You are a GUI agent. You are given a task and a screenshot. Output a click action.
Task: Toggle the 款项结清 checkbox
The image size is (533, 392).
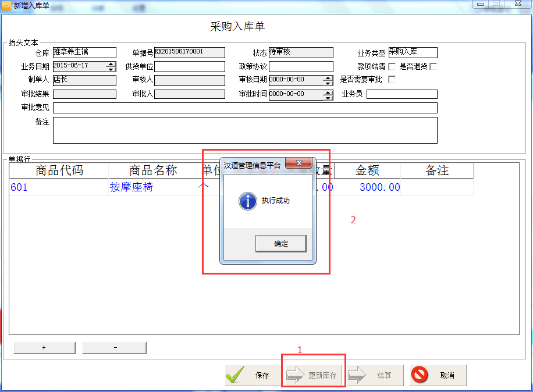(392, 66)
